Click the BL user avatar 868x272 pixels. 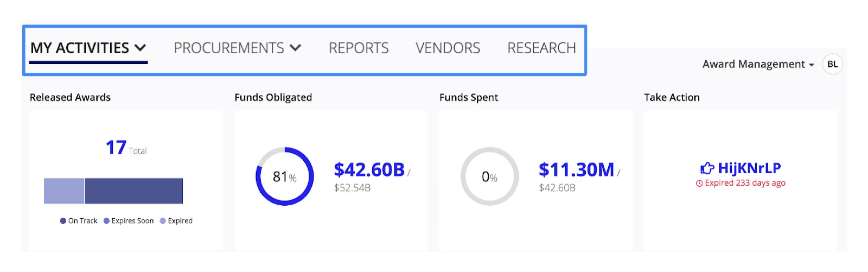832,64
